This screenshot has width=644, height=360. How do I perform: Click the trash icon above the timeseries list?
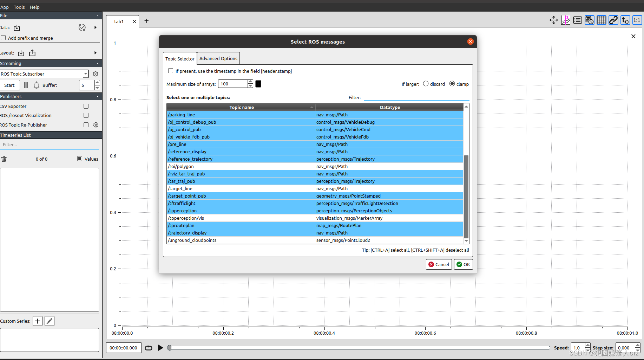pos(4,159)
